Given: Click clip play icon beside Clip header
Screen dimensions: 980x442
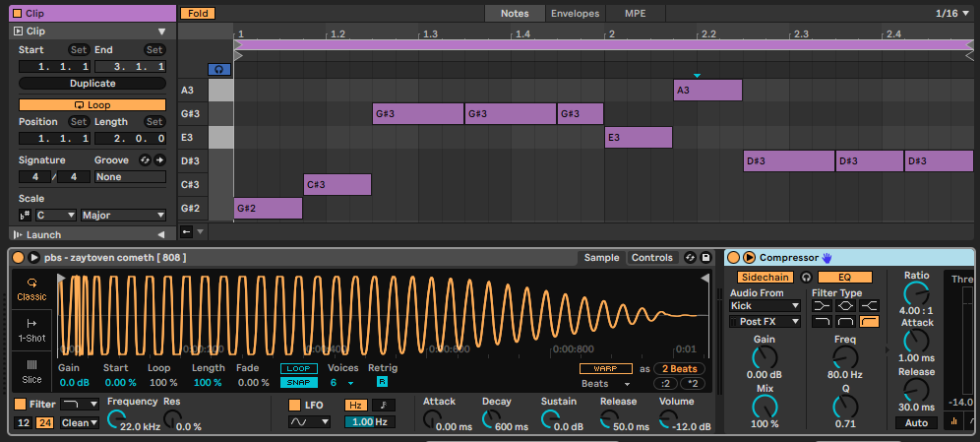Looking at the screenshot, I should [x=18, y=32].
